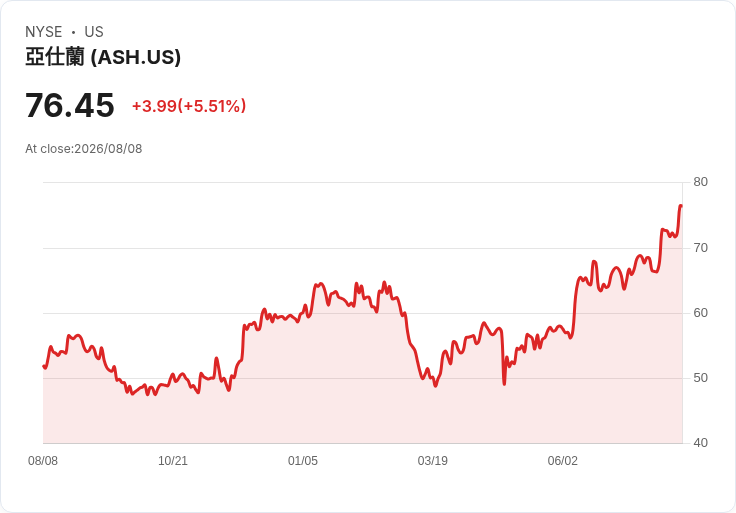
Task: Click the chart line's latest peak point
Action: coord(681,206)
